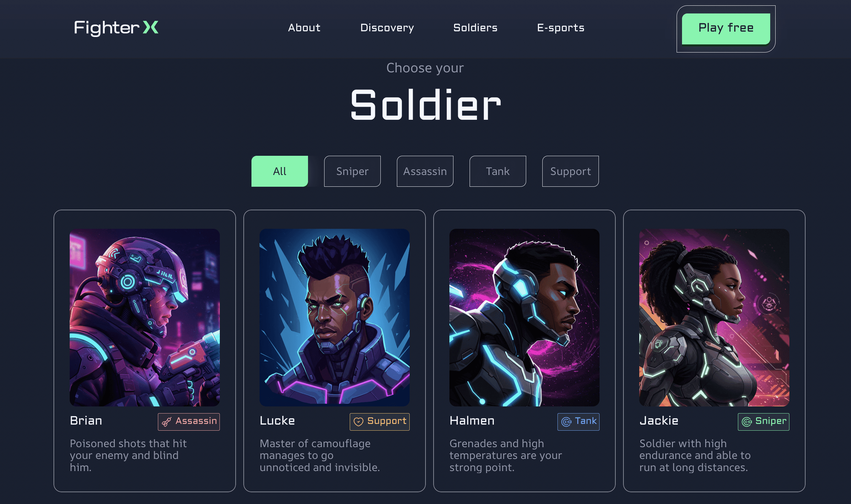Click the sword icon on Brian's Assassin badge
Image resolution: width=851 pixels, height=504 pixels.
(166, 422)
